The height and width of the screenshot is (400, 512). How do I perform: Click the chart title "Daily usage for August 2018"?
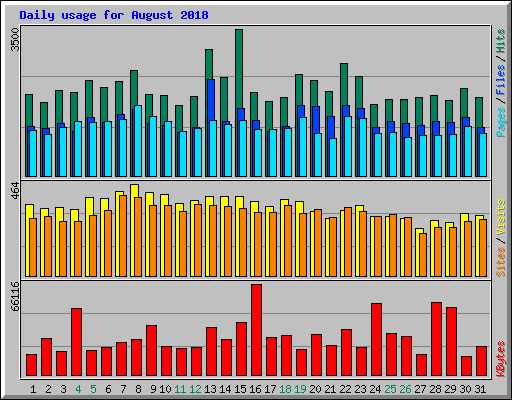114,15
